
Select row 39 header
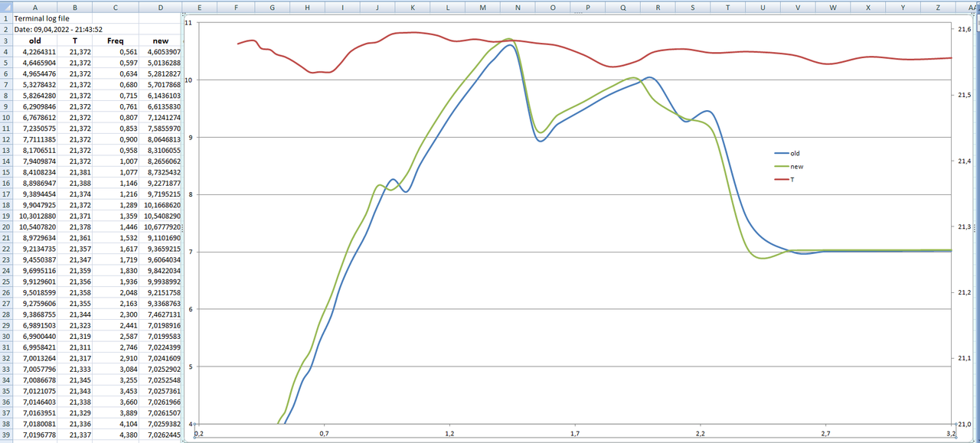tap(6, 435)
